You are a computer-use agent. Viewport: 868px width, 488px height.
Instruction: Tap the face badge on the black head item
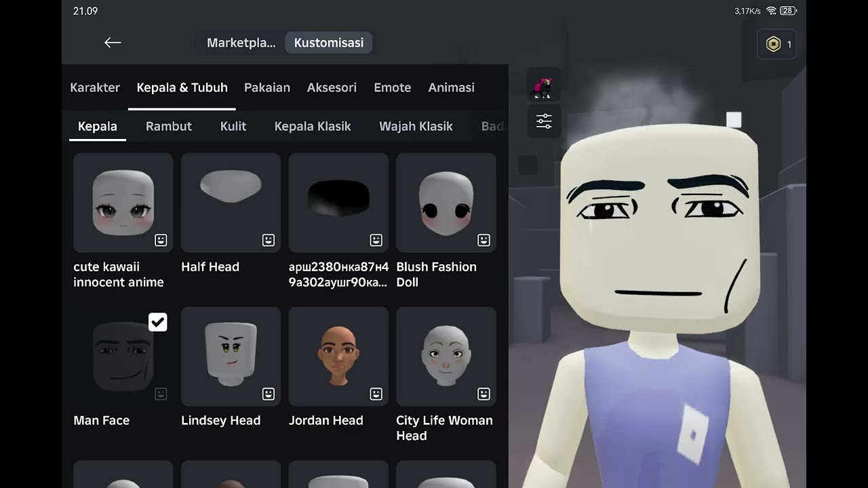[376, 240]
